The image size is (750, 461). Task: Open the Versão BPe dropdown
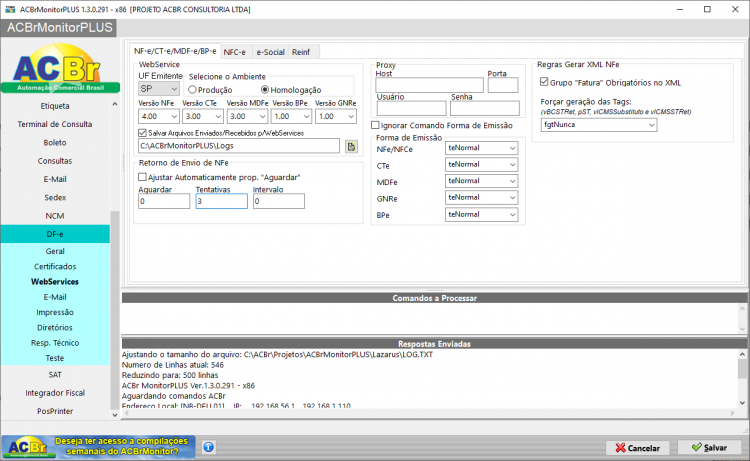(x=292, y=116)
